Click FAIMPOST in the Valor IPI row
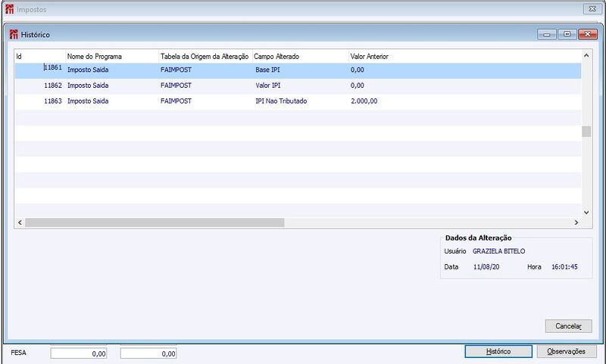 click(176, 86)
